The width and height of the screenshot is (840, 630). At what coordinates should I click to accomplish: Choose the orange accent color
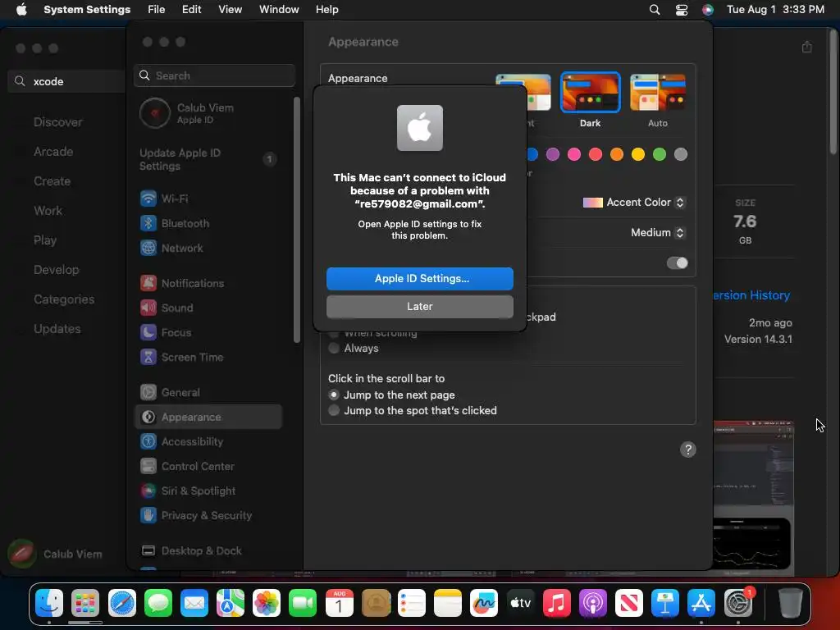click(617, 155)
